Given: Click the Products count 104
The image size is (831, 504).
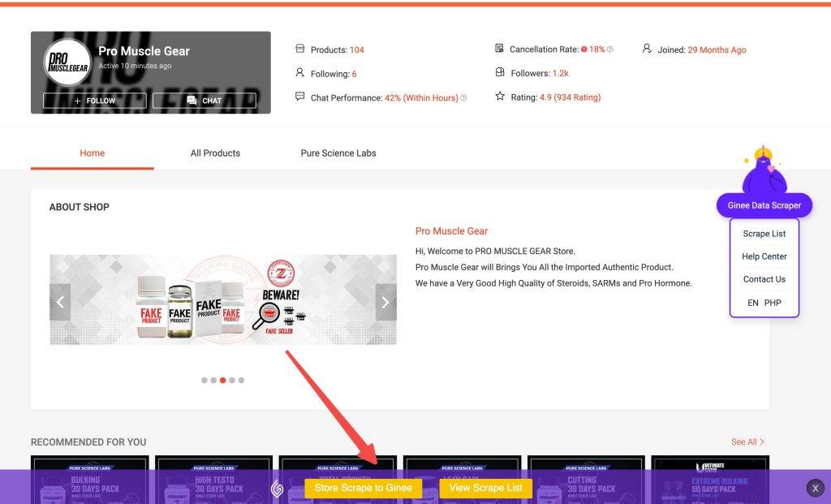Looking at the screenshot, I should pyautogui.click(x=357, y=50).
